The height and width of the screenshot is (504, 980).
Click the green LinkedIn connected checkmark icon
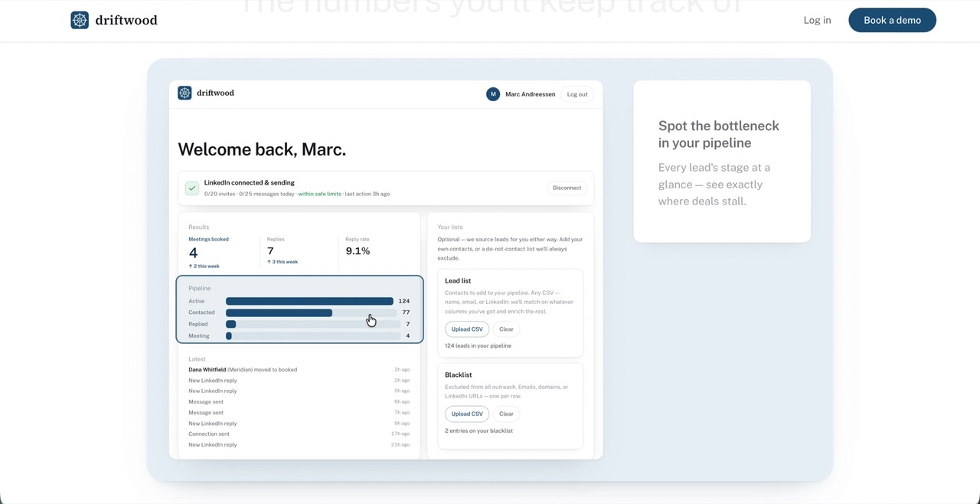coord(192,188)
